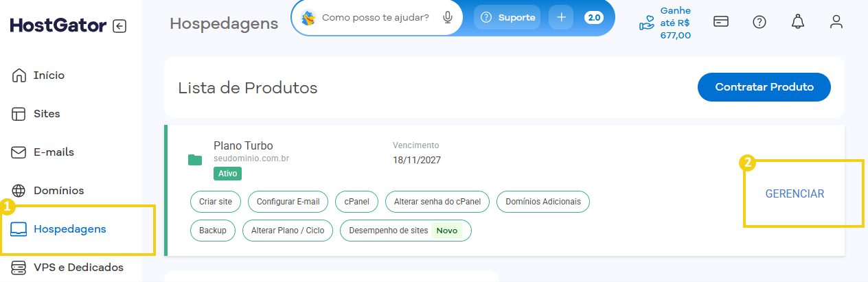
Task: Click the assistant mascot icon in search
Action: tap(309, 18)
